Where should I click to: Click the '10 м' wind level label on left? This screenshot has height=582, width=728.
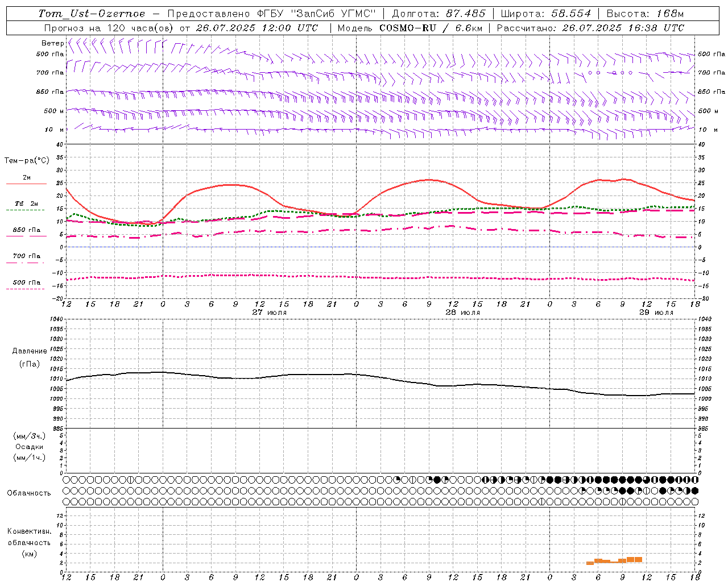coord(54,130)
